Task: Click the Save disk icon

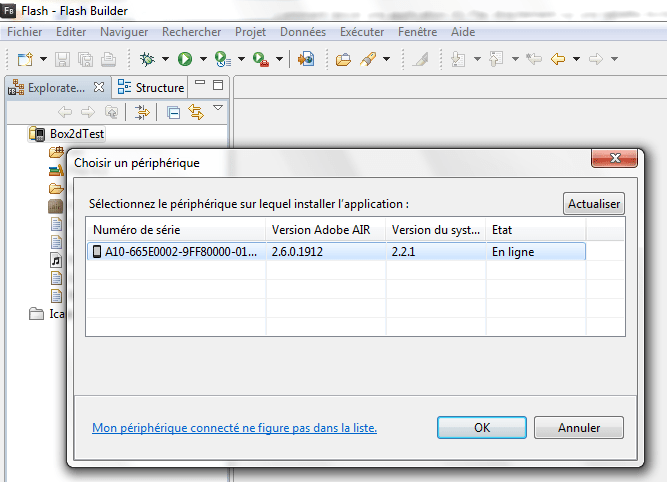Action: coord(63,59)
